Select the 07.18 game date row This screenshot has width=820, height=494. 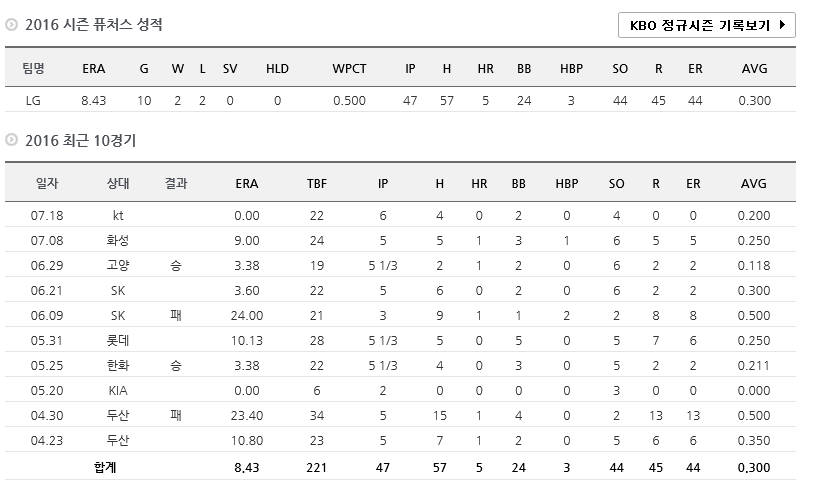[47, 216]
